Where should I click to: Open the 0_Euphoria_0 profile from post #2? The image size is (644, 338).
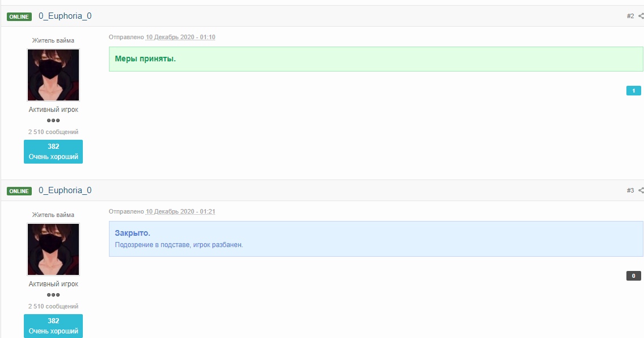point(65,16)
